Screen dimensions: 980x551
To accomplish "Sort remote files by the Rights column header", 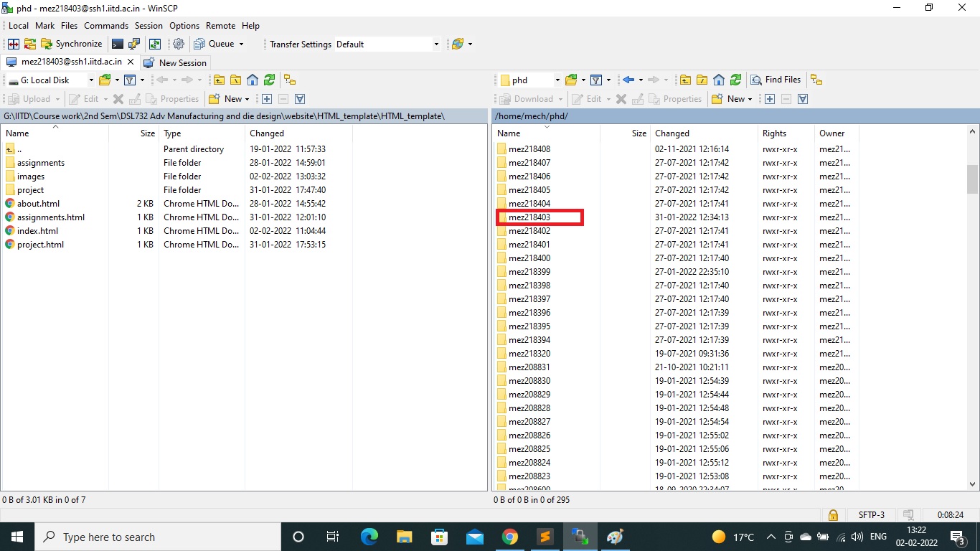I will (786, 133).
